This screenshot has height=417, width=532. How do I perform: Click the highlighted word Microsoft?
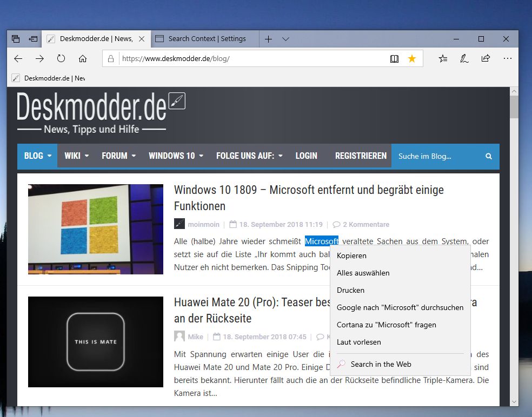[x=322, y=241]
